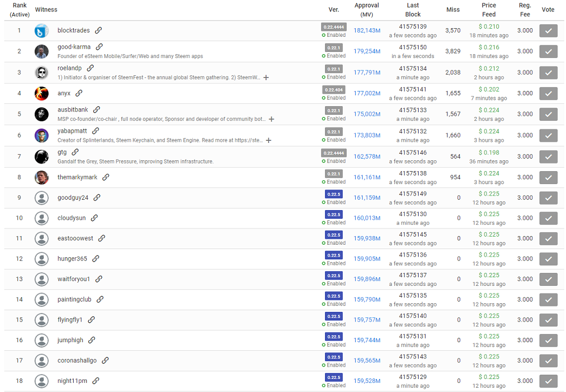566x392 pixels.
Task: Open the link icon beside gtg
Action: point(75,152)
